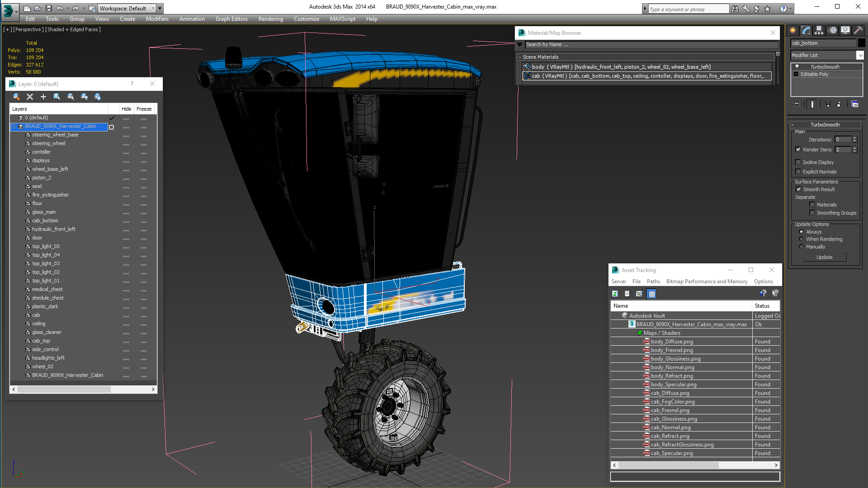Click the tree view icon in Asset Tracking
Viewport: 868px width, 488px height.
[639, 294]
